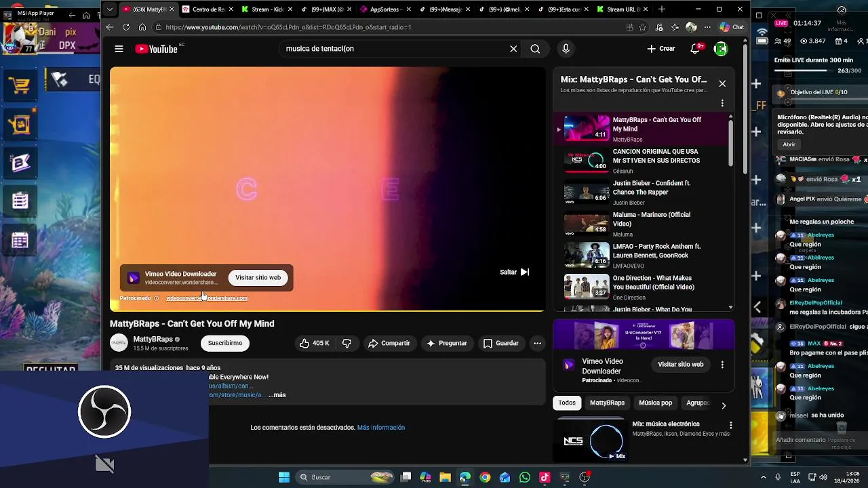Open the Windows Start menu

[x=284, y=477]
